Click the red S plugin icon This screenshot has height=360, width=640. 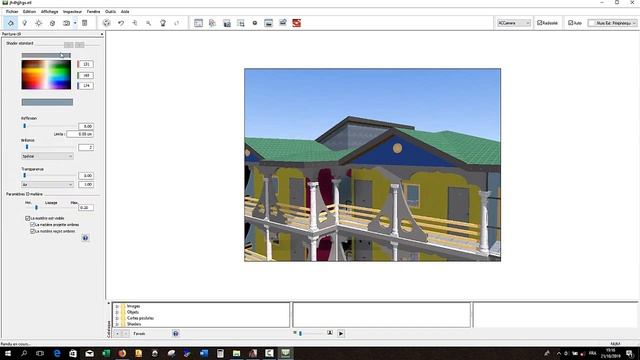[297, 23]
